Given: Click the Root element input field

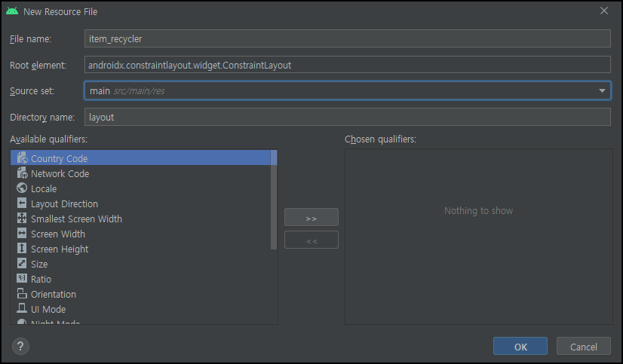Looking at the screenshot, I should [348, 65].
